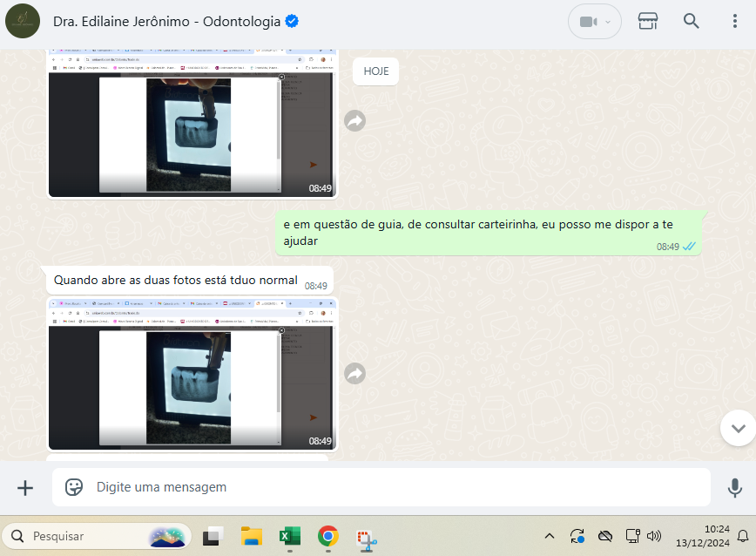Open the volume control in system tray
Screen dimensions: 756x556
click(654, 536)
